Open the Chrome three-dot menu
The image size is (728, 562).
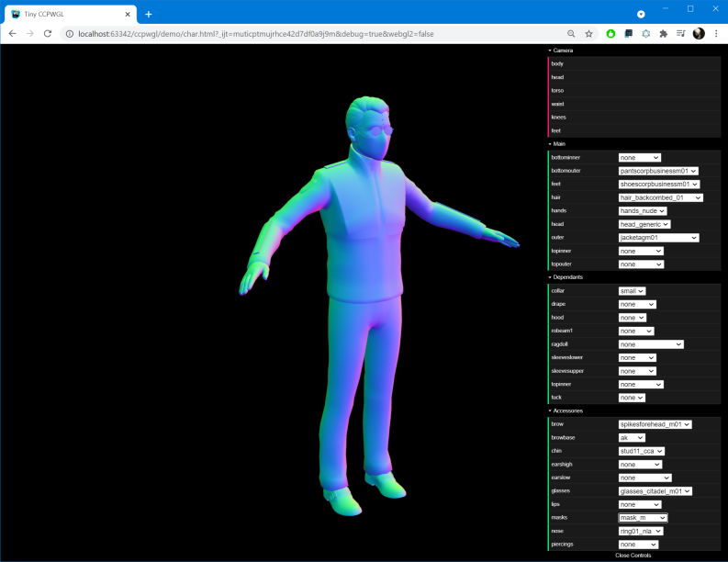click(x=716, y=33)
